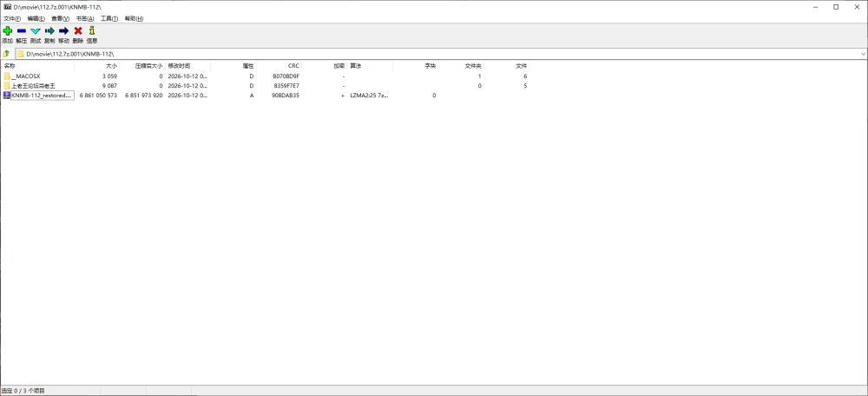Click the Copy (复制) toolbar arrow icon
Viewport: 868px width, 396px height.
(49, 31)
